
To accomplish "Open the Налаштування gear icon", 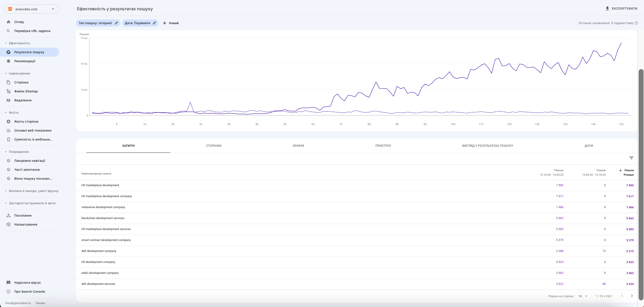I will click(x=9, y=224).
